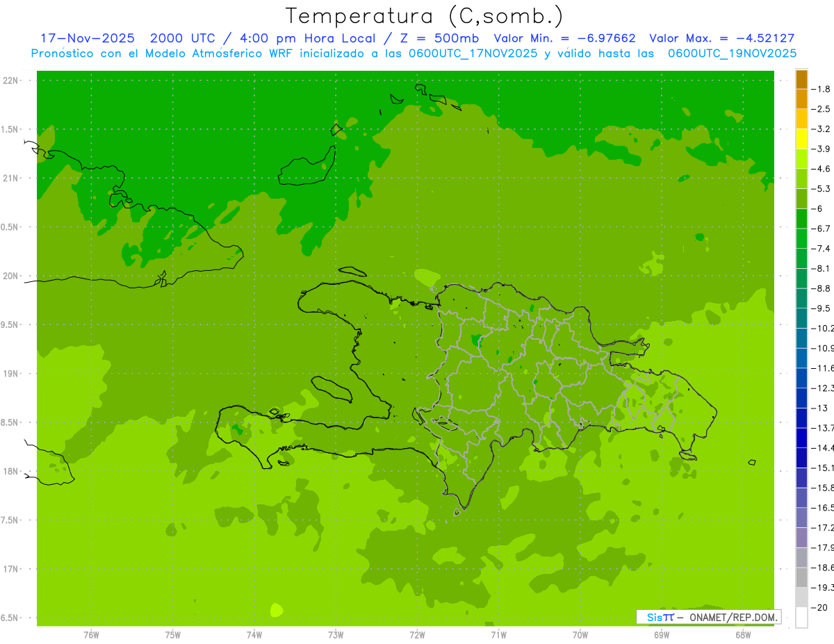Pick the yellow swatch between -3.2 and -3.9

pos(801,139)
